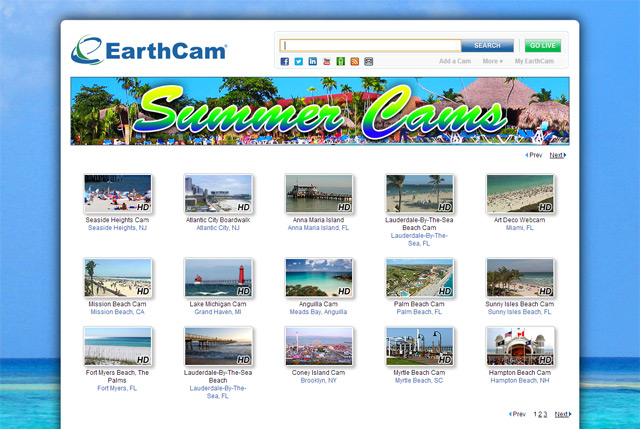The height and width of the screenshot is (429, 640).
Task: Open Hampton Beach Cam thumbnail
Action: tap(520, 346)
